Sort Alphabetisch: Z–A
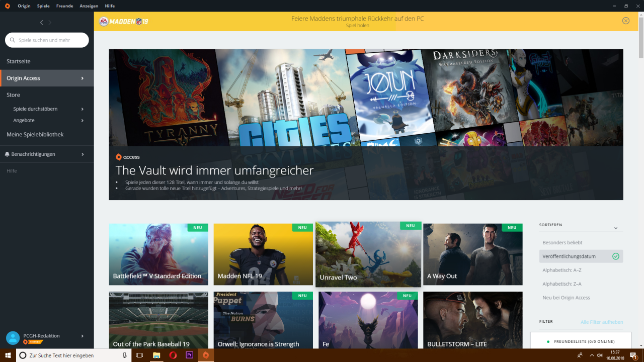644x362 pixels. (562, 284)
